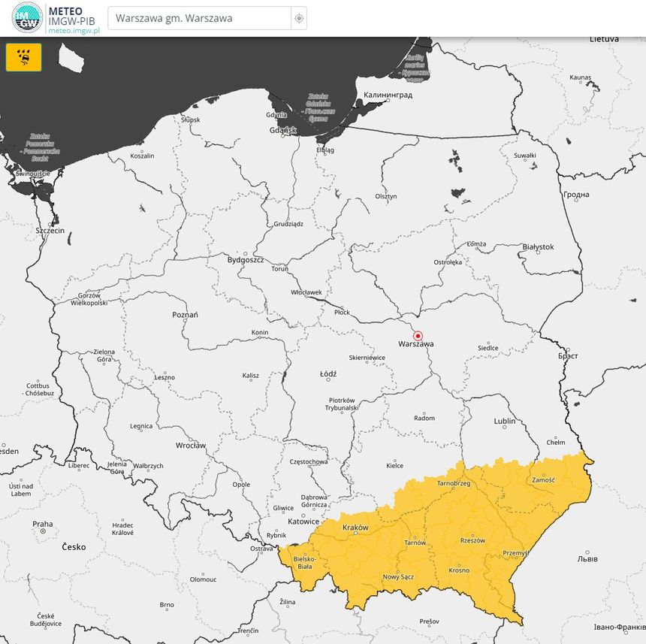Click the location search input field
646x644 pixels.
[x=199, y=18]
